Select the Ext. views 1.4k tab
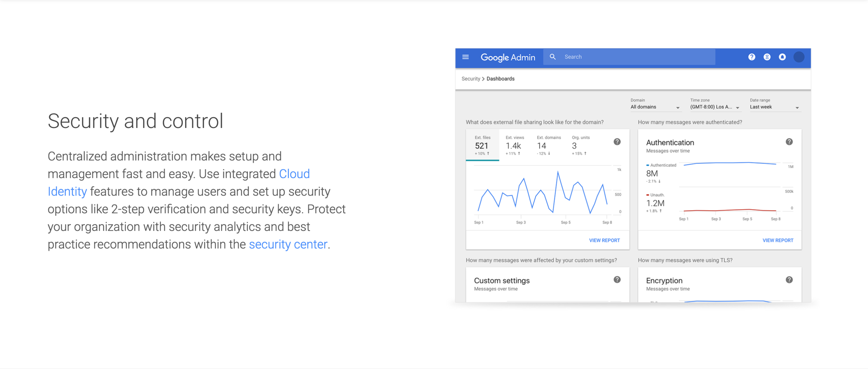 [515, 145]
